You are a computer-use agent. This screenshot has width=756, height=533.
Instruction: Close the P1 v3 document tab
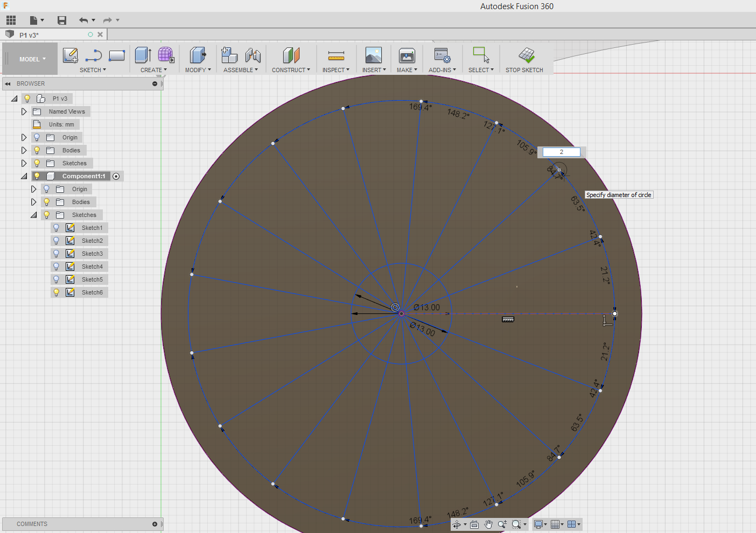[100, 34]
